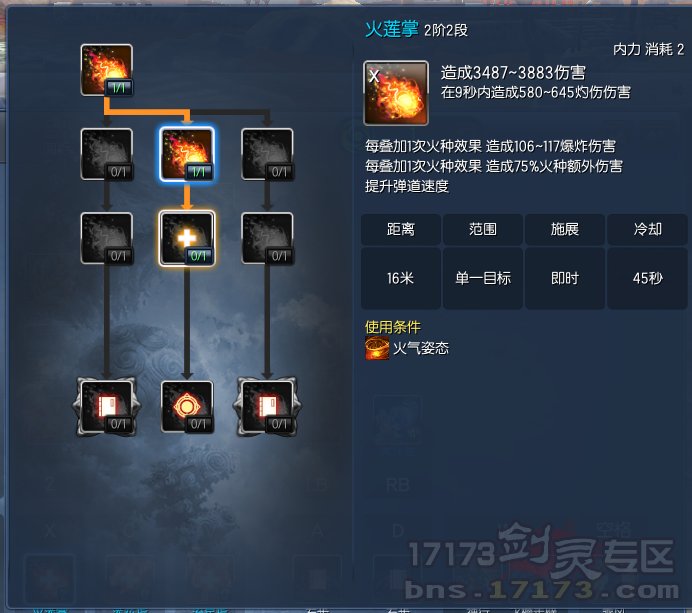
Task: Select the bottom middle red orb node
Action: pos(187,406)
